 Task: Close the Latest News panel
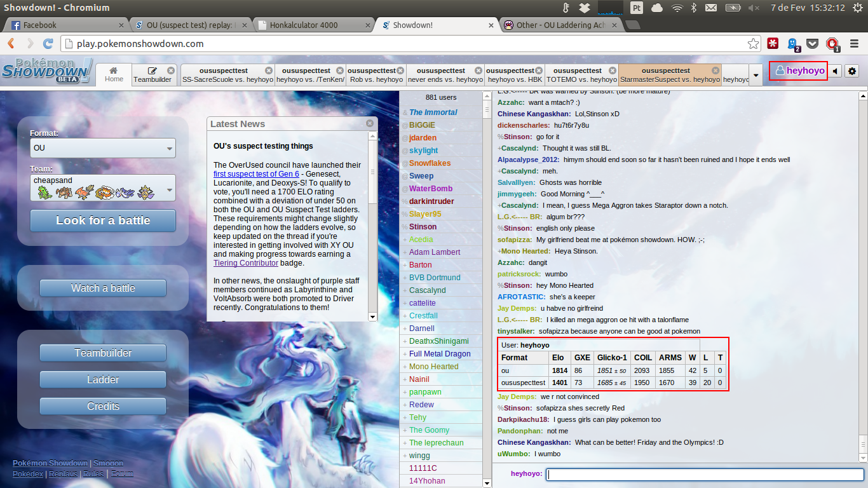point(370,123)
